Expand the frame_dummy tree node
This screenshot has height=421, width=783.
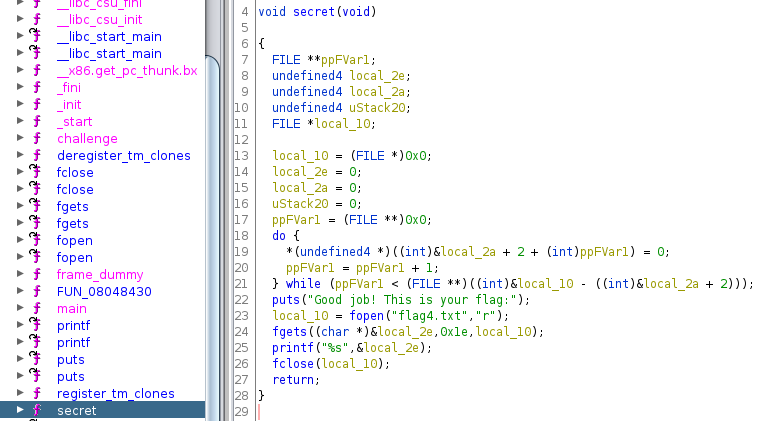click(20, 273)
